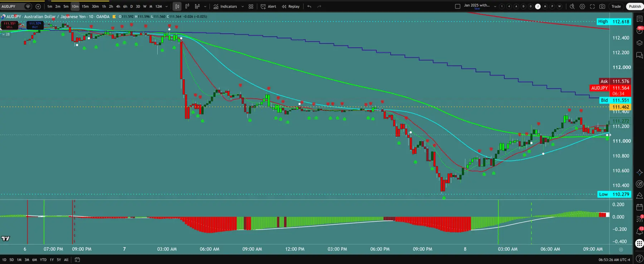Open the help center question mark icon

point(639,258)
